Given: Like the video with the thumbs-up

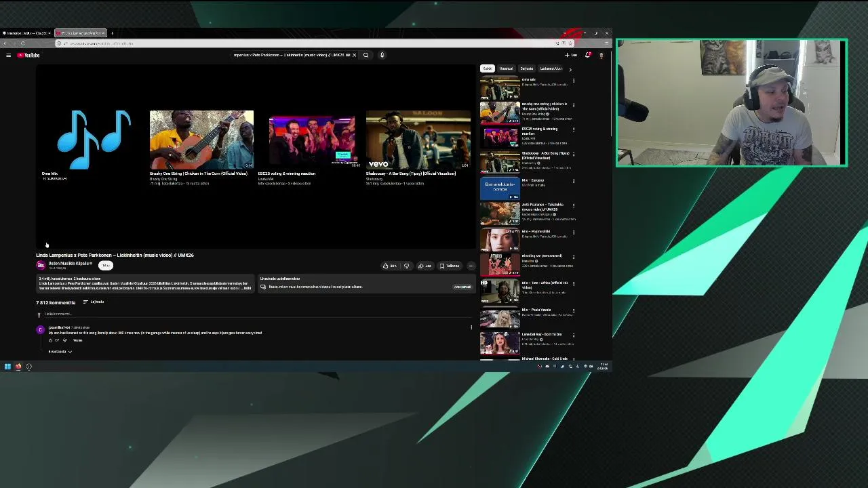Looking at the screenshot, I should 390,266.
